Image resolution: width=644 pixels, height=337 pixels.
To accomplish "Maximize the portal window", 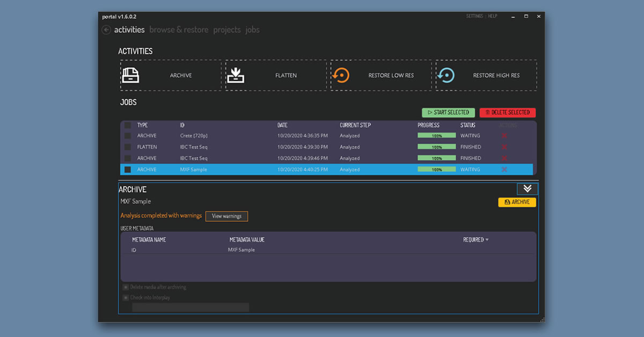I will pyautogui.click(x=526, y=17).
